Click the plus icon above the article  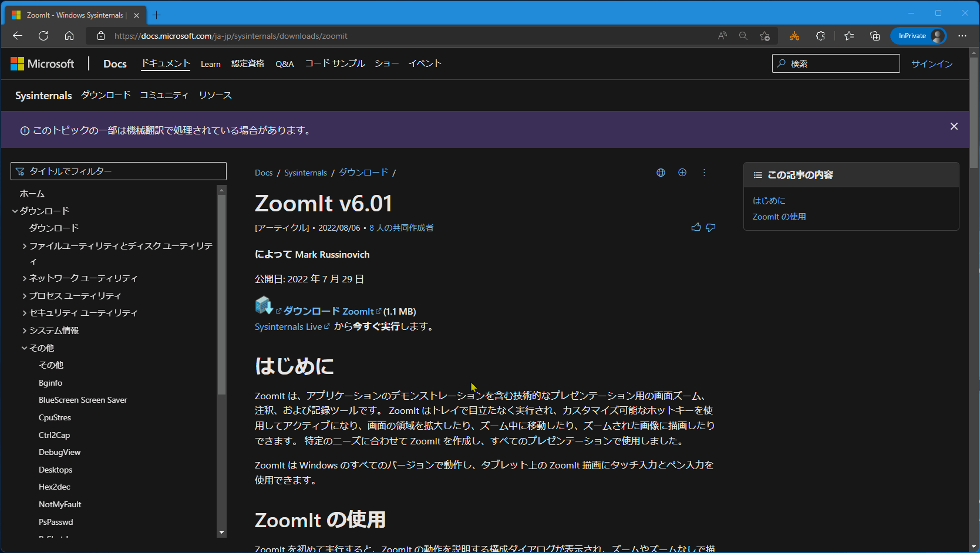(682, 172)
